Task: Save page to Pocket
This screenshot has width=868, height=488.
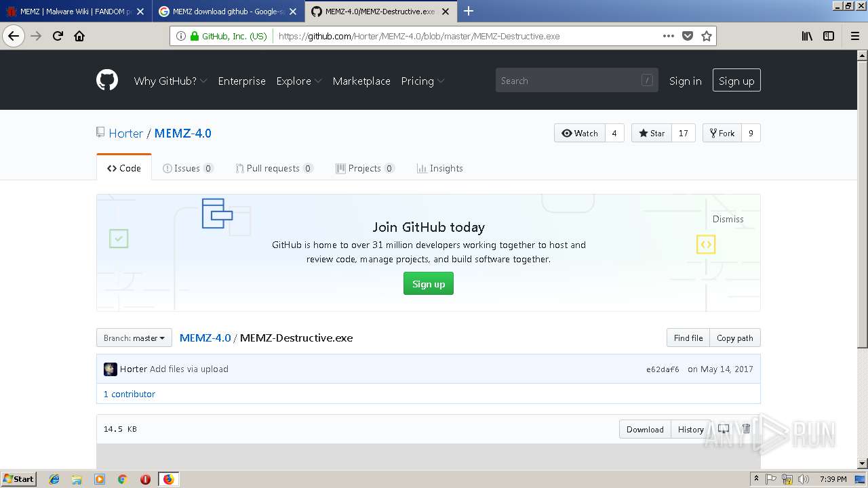Action: pos(688,36)
